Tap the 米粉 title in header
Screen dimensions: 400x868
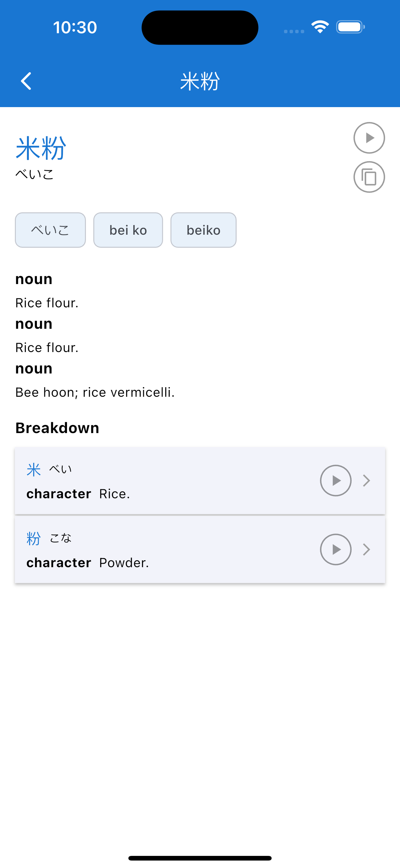[200, 81]
